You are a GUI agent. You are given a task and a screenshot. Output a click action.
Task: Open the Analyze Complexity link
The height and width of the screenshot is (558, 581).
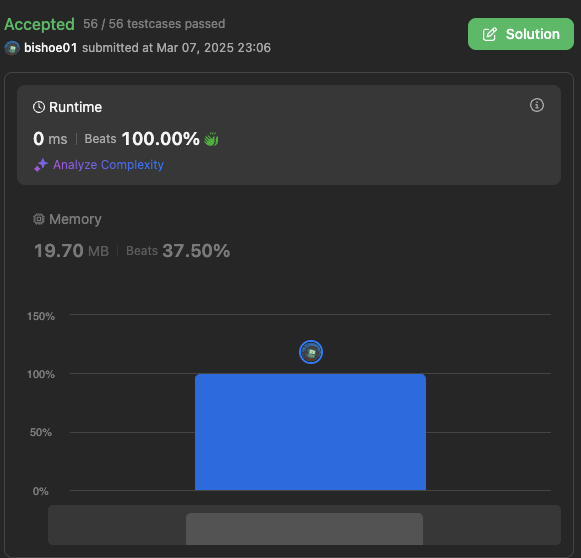click(x=108, y=165)
